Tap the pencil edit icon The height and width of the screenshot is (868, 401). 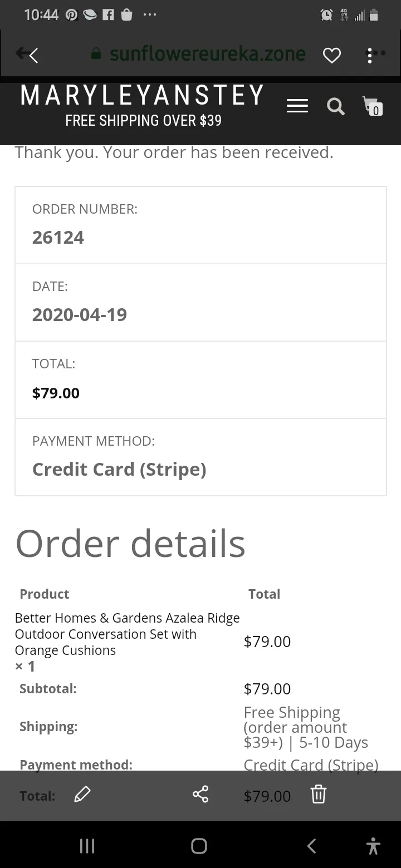tap(82, 795)
